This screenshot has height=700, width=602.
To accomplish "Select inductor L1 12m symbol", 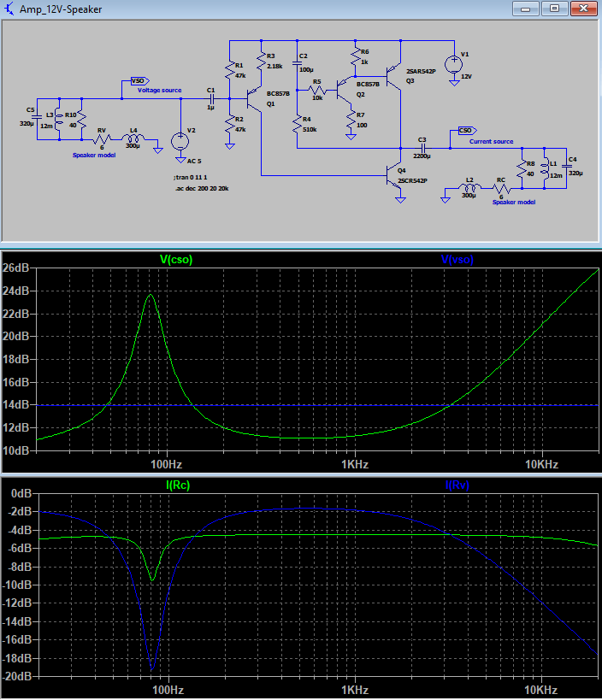I will (545, 169).
